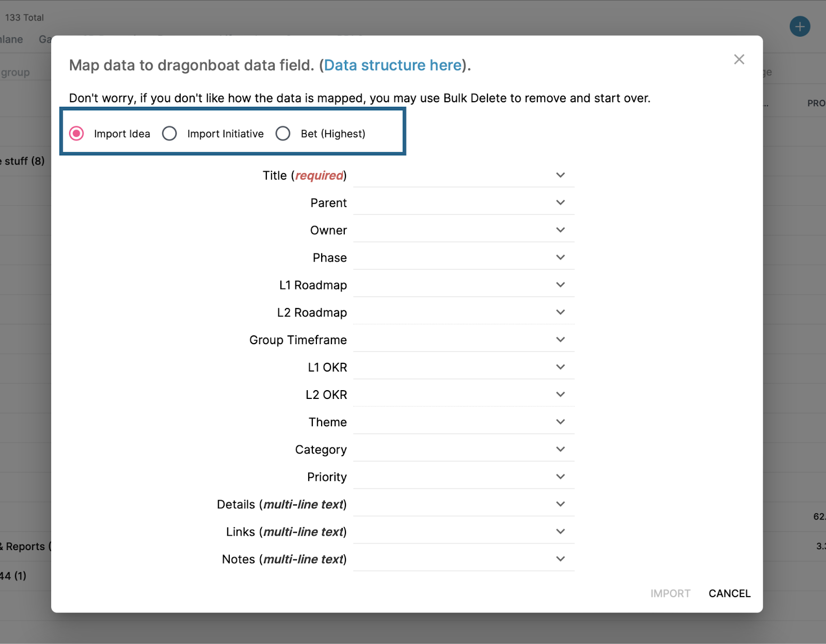Open the L1 Roadmap dropdown

pos(464,285)
